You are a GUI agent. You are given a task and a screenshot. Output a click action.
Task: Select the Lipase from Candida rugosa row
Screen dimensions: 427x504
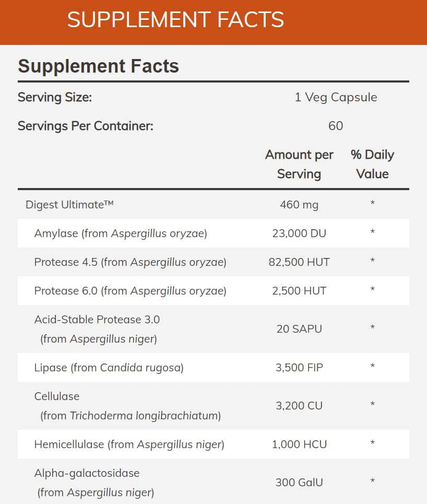pos(109,368)
